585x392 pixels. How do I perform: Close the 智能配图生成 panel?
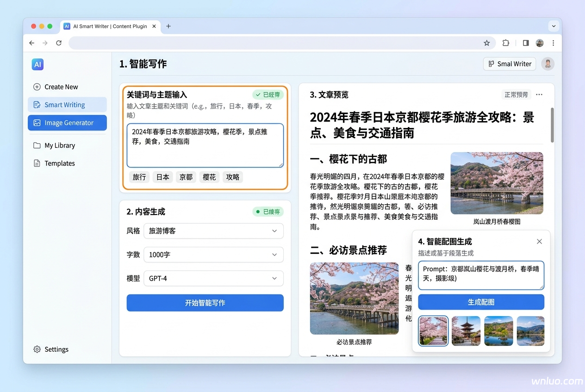tap(539, 241)
